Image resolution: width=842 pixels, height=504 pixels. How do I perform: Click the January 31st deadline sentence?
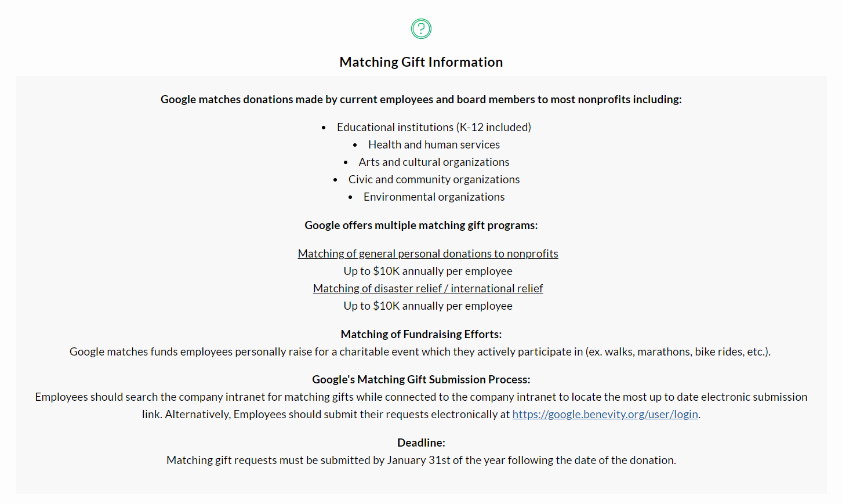click(x=421, y=460)
